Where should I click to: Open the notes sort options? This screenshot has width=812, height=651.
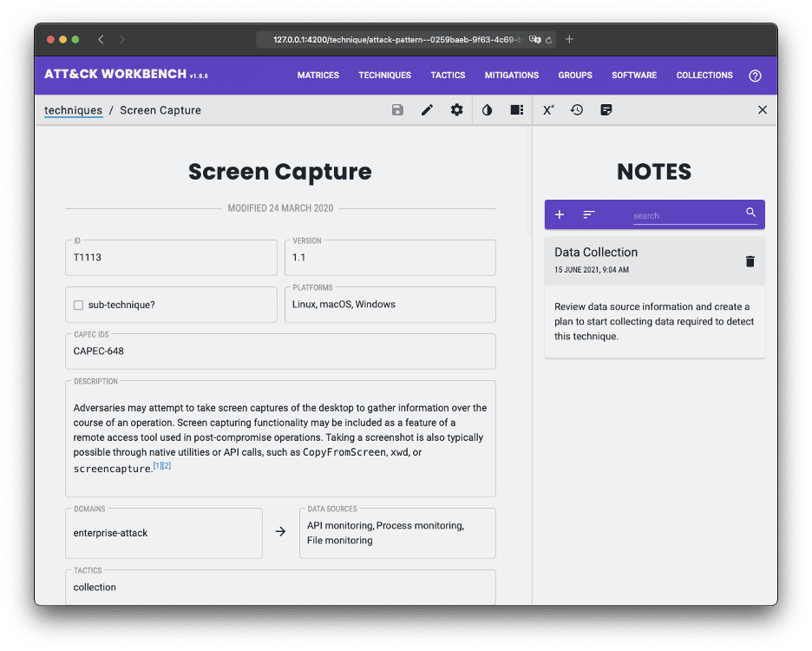[589, 214]
